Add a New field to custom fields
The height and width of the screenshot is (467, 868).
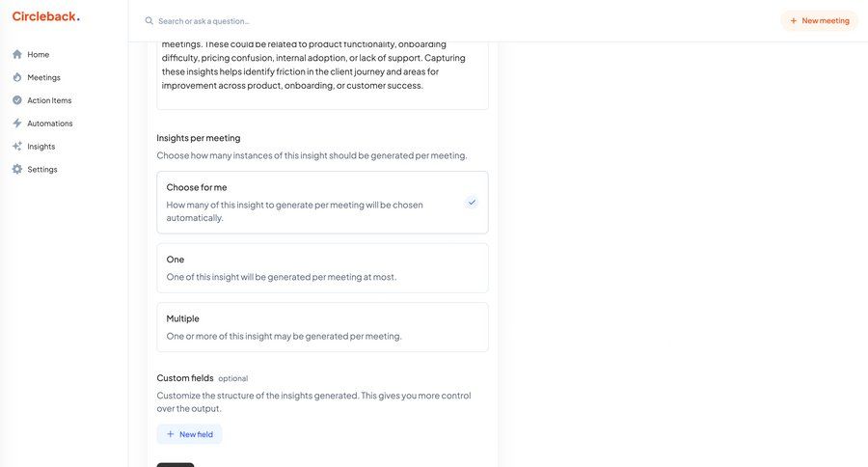click(190, 434)
